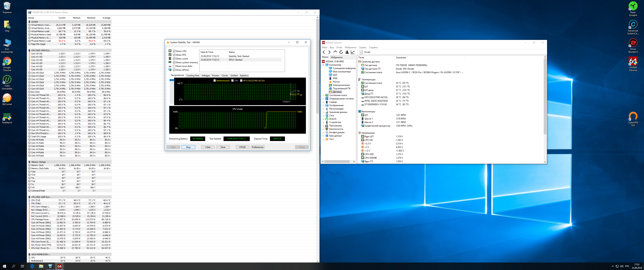Image resolution: width=644 pixels, height=270 pixels.
Task: Click the Preferences button
Action: 257,147
